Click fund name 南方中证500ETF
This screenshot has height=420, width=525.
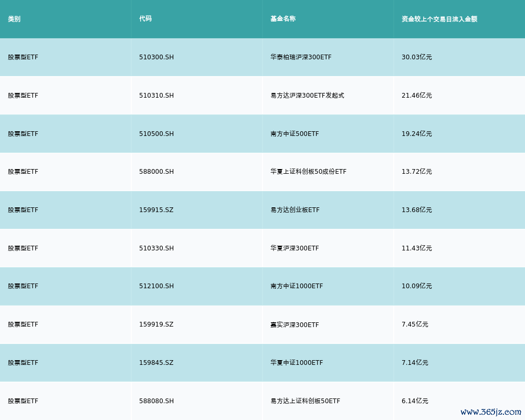[295, 134]
